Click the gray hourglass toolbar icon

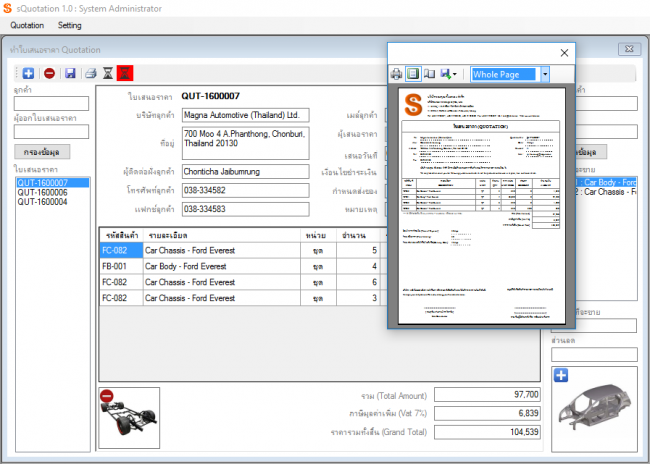point(108,73)
